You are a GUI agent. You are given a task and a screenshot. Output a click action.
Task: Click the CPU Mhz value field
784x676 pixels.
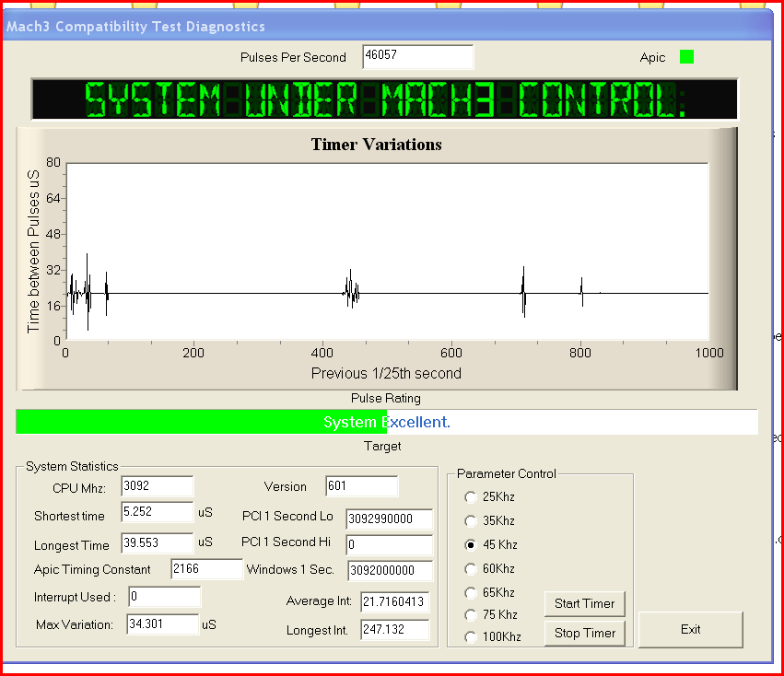click(x=157, y=486)
